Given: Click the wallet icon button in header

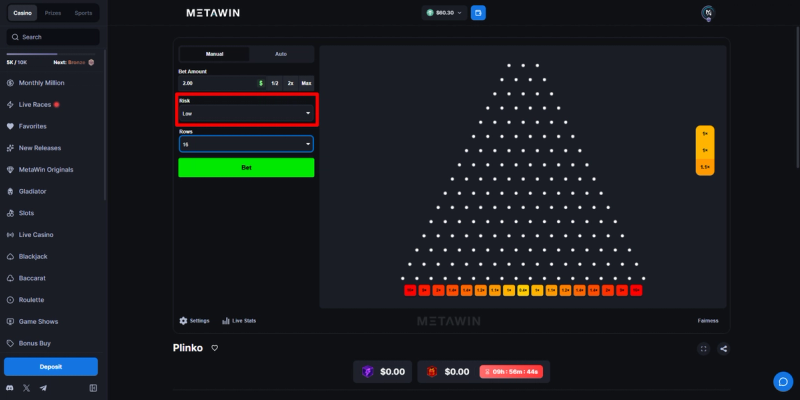Looking at the screenshot, I should [x=478, y=13].
